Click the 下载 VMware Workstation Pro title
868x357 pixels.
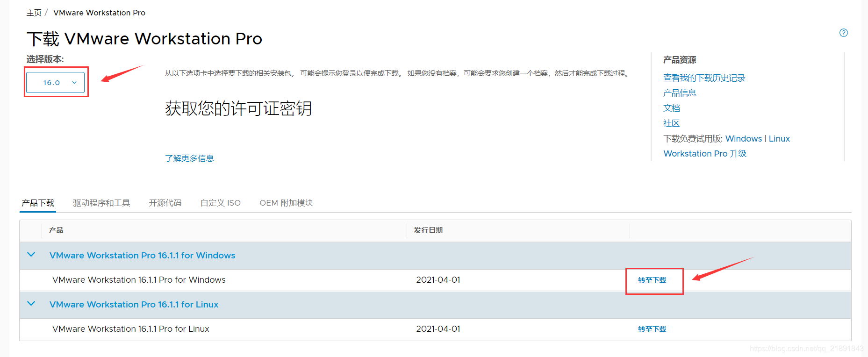coord(144,39)
